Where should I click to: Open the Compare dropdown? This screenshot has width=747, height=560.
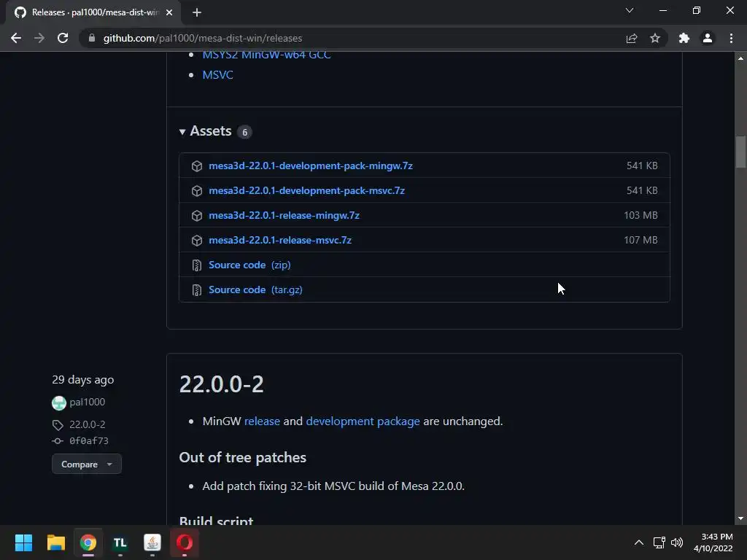[x=87, y=464]
